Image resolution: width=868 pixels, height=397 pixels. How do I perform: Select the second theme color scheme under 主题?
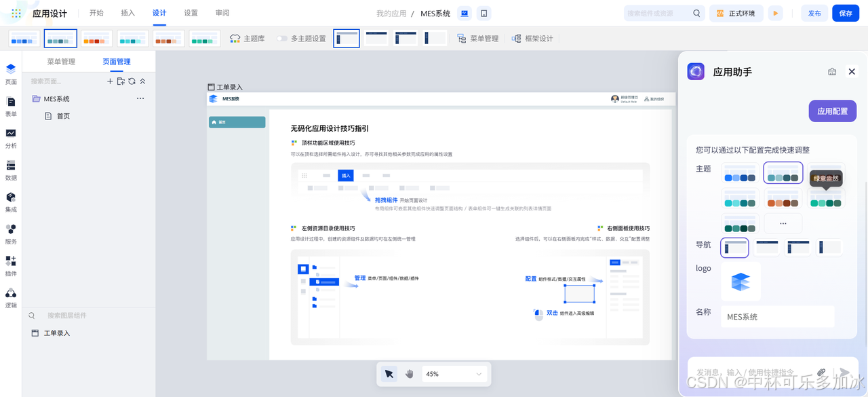click(783, 172)
